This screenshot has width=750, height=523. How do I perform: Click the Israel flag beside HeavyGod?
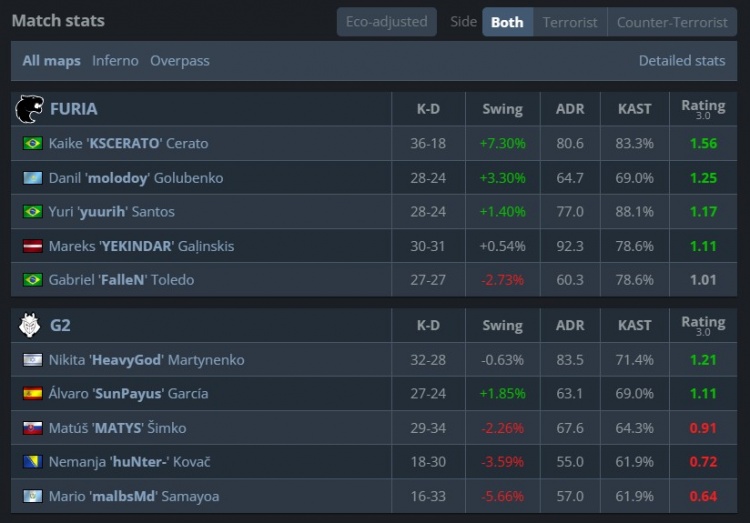(x=33, y=360)
